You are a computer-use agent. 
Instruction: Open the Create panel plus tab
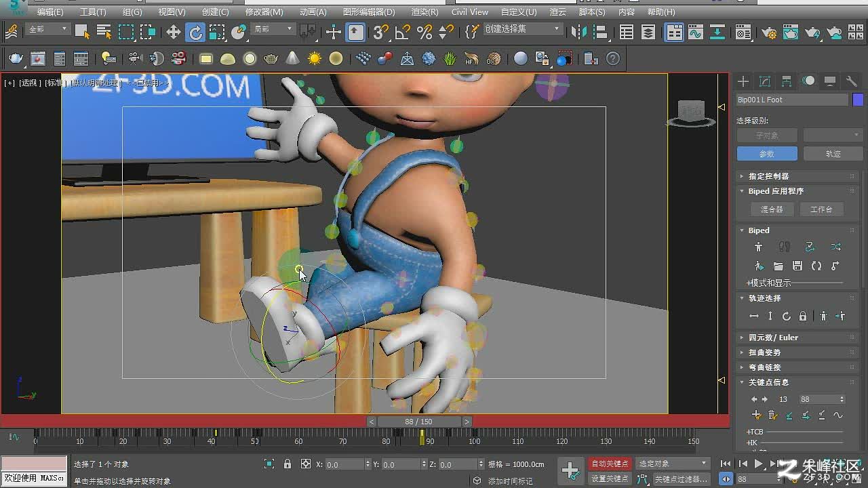[x=743, y=81]
